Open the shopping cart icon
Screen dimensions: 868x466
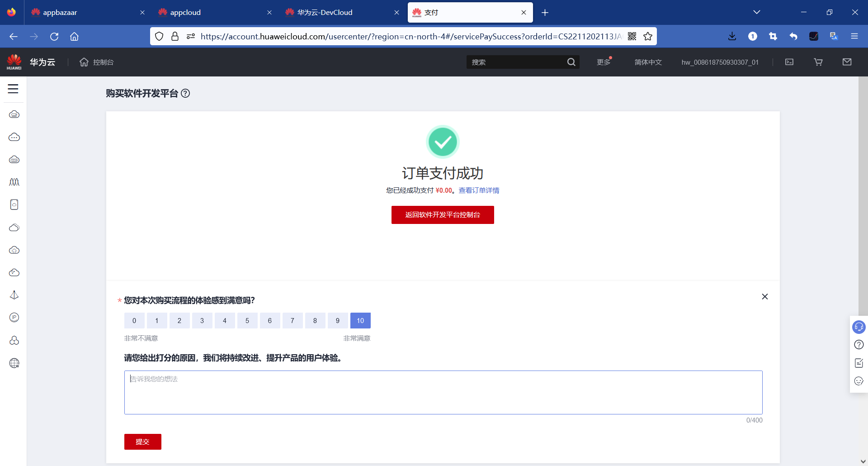[x=818, y=62]
